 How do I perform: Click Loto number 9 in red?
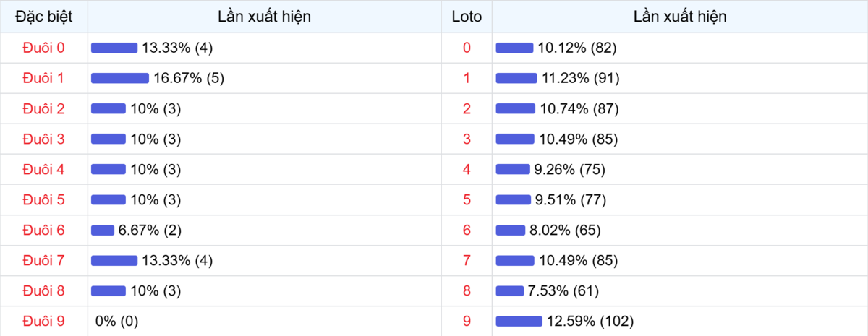click(467, 321)
